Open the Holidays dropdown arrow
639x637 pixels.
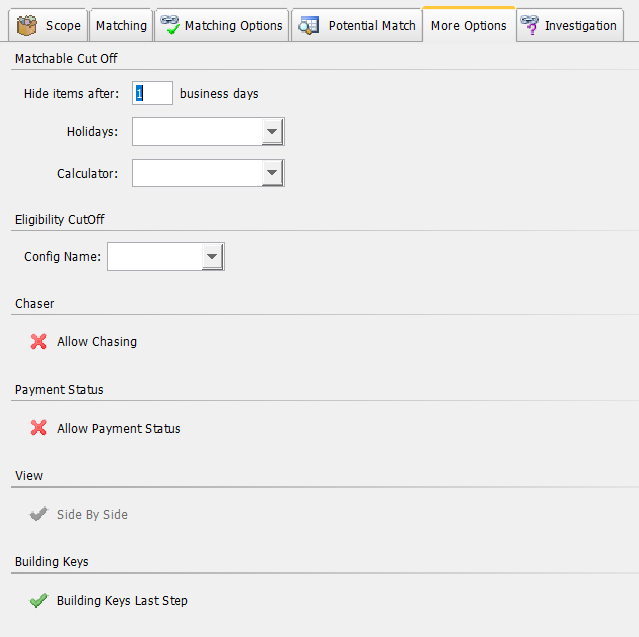pos(272,132)
